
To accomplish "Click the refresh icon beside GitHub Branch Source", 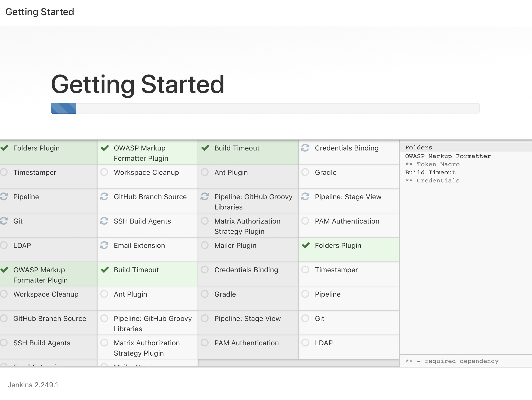I will pos(104,196).
